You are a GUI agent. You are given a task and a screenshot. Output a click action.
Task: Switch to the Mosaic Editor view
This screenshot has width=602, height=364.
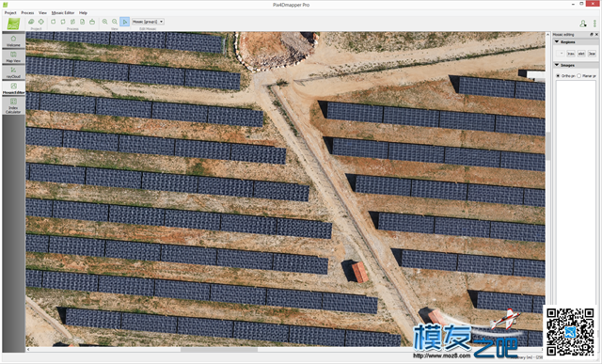[x=13, y=88]
